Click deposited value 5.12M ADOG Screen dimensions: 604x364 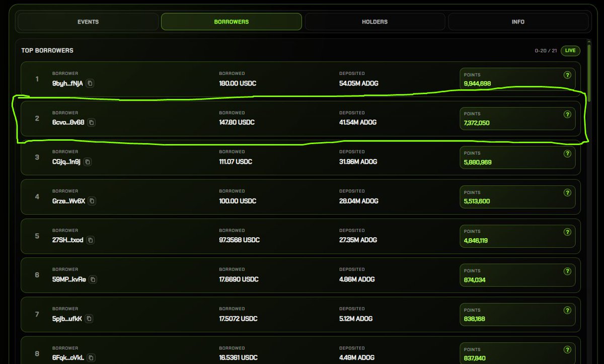[356, 319]
